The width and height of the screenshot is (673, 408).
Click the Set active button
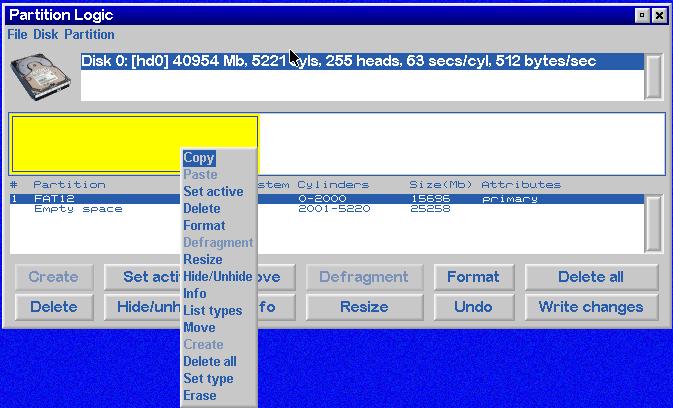coord(142,277)
